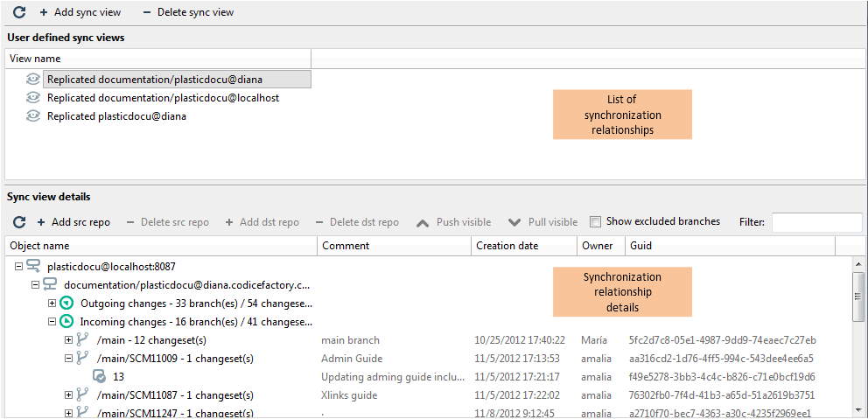868x419 pixels.
Task: Click the 'main branch' comment cell
Action: (350, 340)
